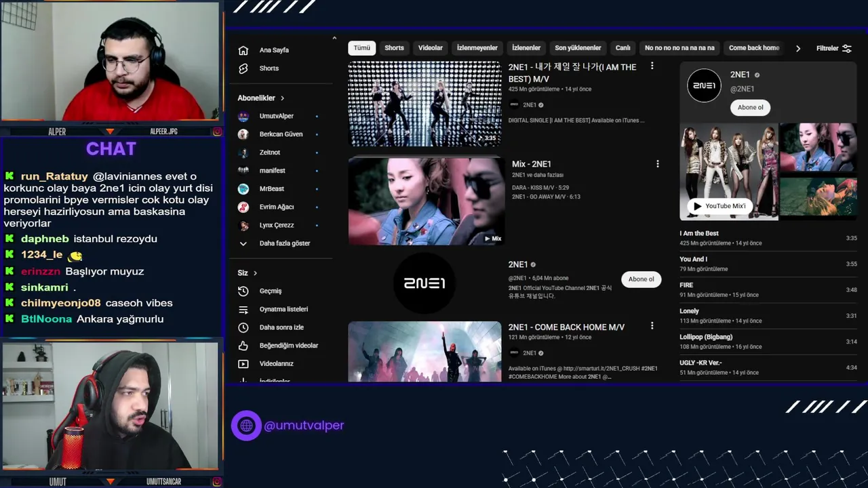
Task: Click DARA - KISS M/V track line
Action: coord(540,188)
